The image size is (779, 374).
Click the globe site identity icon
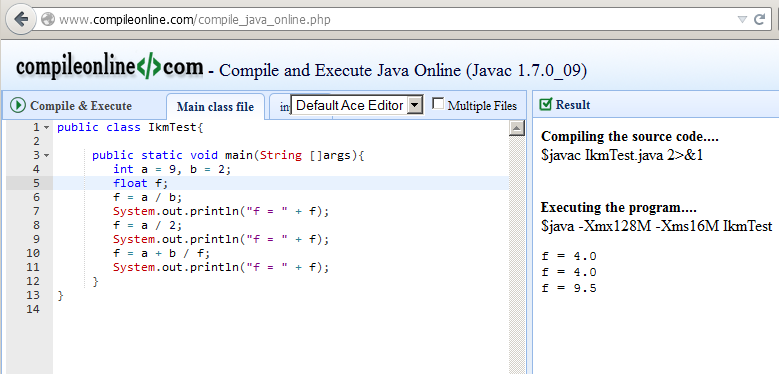(x=48, y=20)
